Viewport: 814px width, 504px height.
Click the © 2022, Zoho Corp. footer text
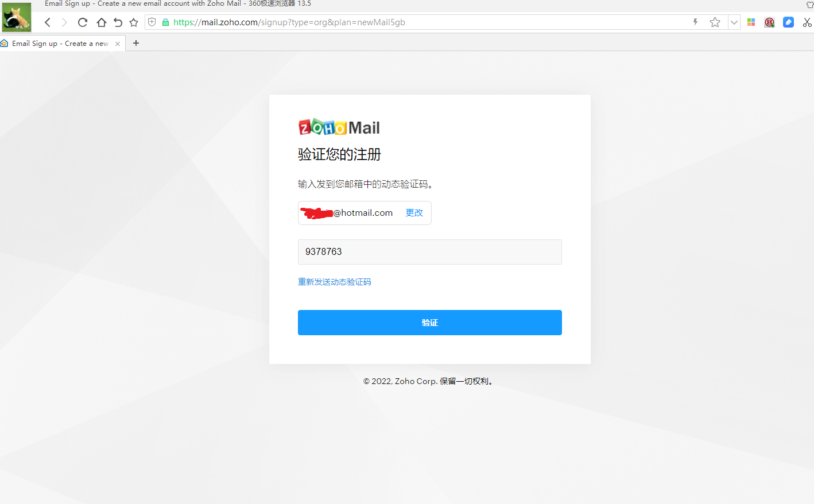tap(429, 381)
